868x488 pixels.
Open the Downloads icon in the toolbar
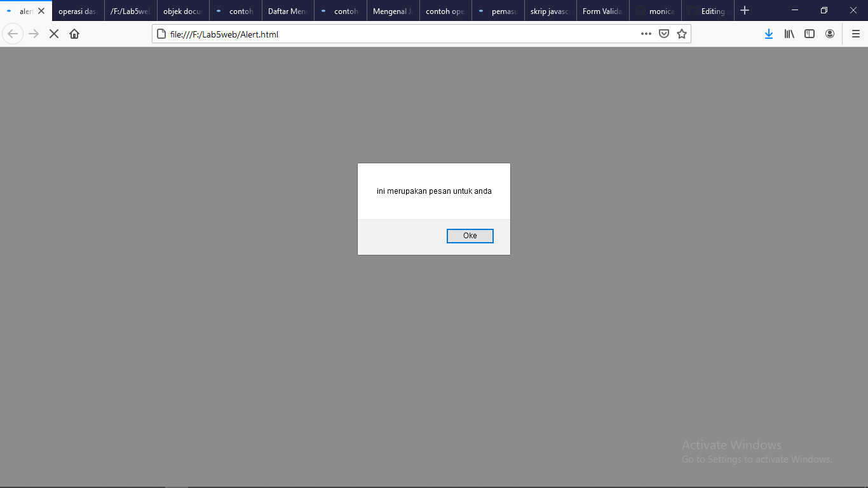pyautogui.click(x=769, y=34)
